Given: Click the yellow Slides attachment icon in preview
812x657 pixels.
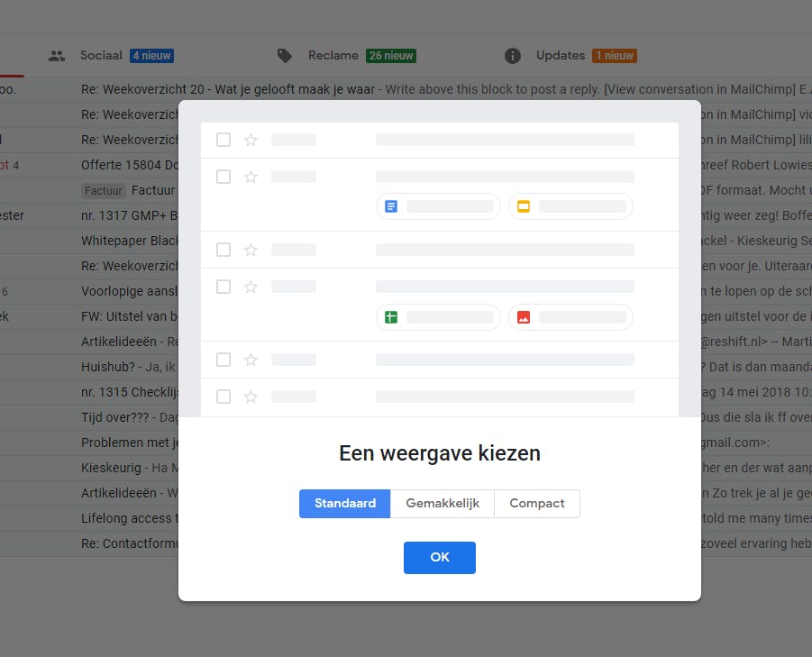Looking at the screenshot, I should pyautogui.click(x=523, y=206).
